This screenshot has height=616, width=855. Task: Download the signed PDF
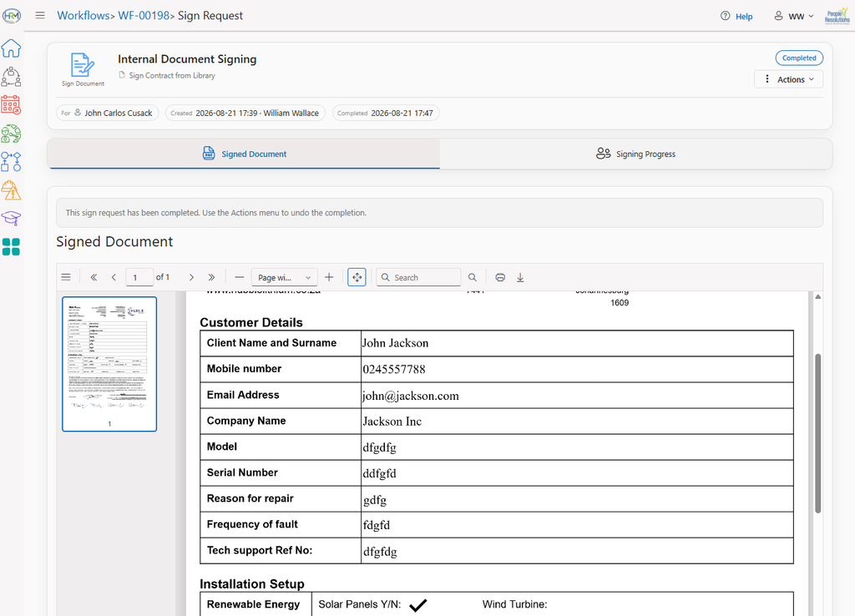point(520,277)
